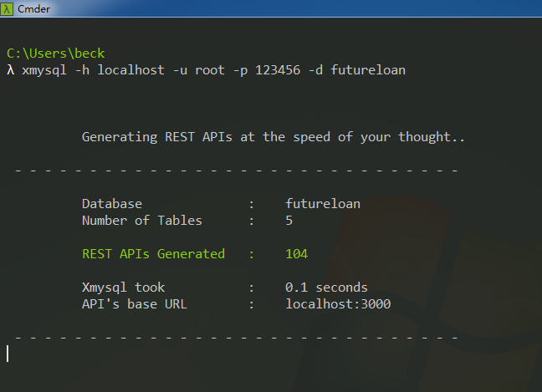Click the Cmder lambda icon in title bar
Viewport: 542px width, 392px height.
pyautogui.click(x=8, y=8)
